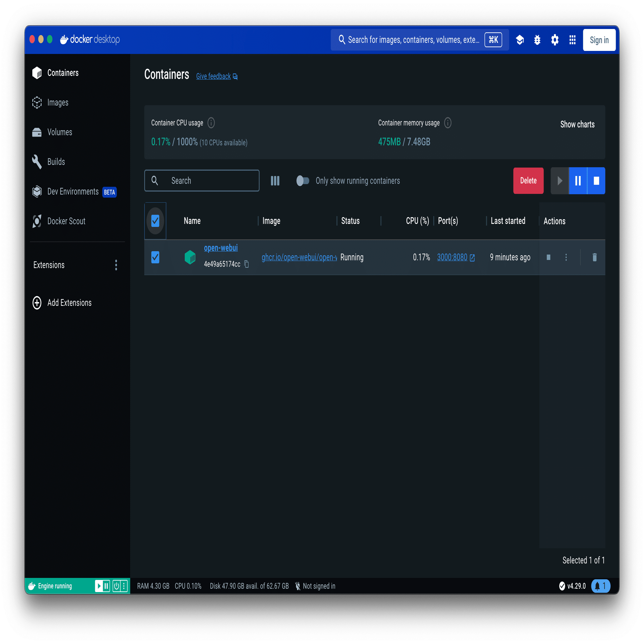The image size is (644, 644).
Task: Click the Running status cell of open-webui
Action: (x=352, y=257)
